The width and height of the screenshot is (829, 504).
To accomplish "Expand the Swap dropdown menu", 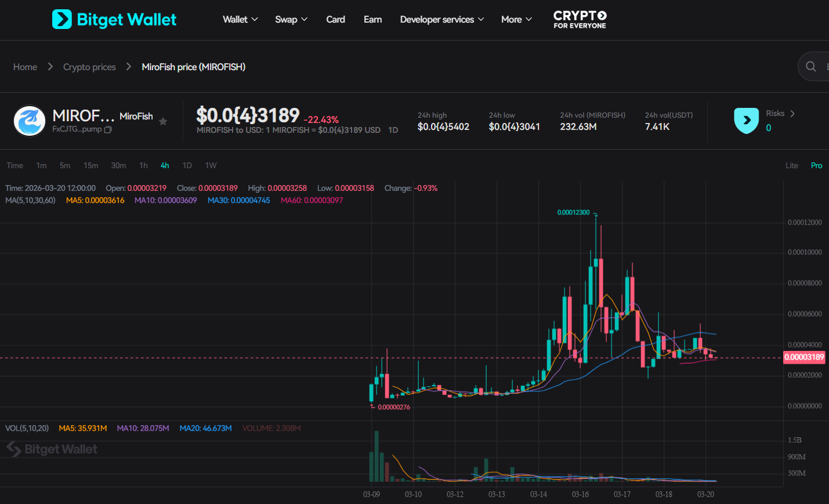I will coord(291,19).
